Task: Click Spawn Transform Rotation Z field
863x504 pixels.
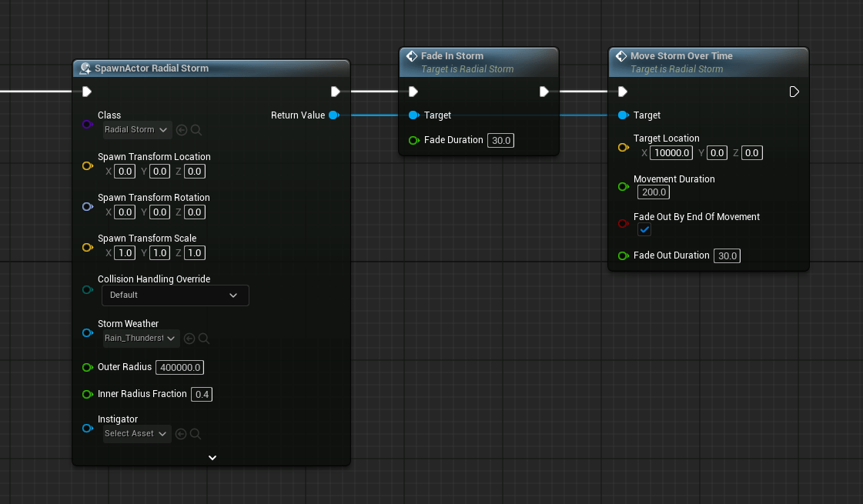Action: [x=194, y=212]
